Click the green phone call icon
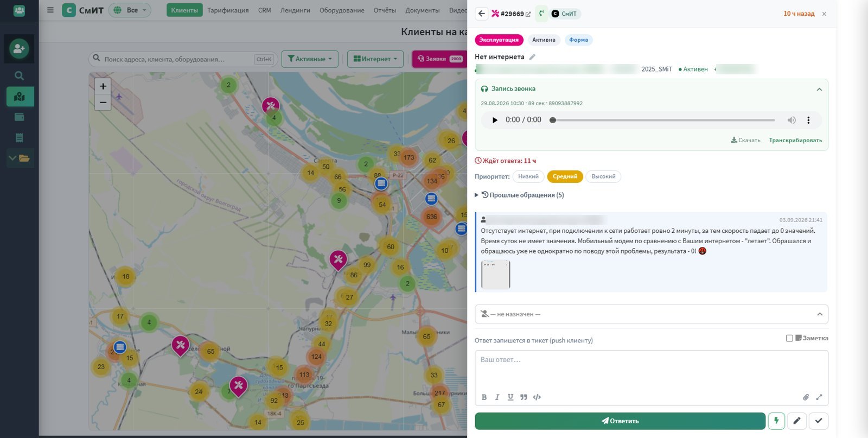The width and height of the screenshot is (868, 438). pyautogui.click(x=541, y=14)
